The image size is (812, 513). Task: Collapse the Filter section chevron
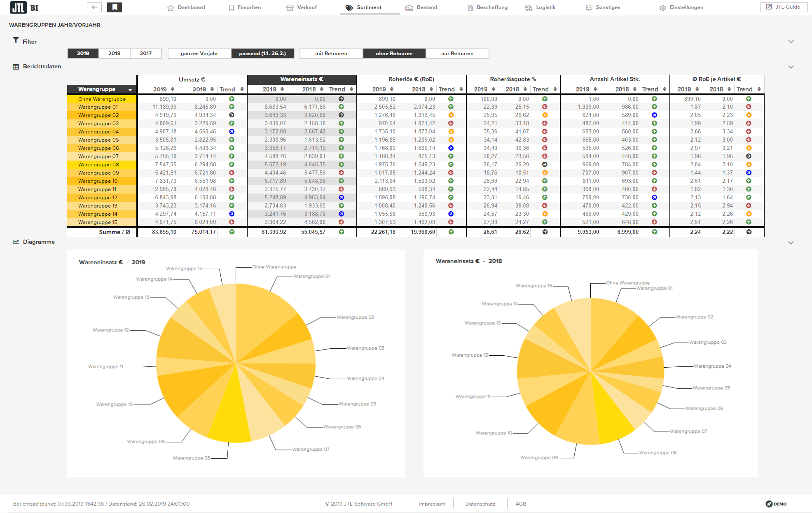click(x=791, y=42)
